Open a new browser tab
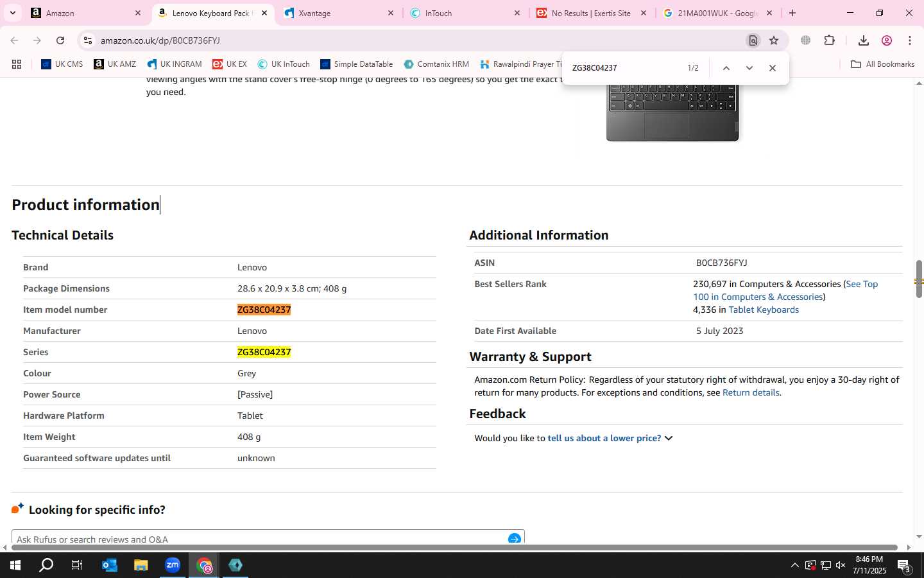 792,13
